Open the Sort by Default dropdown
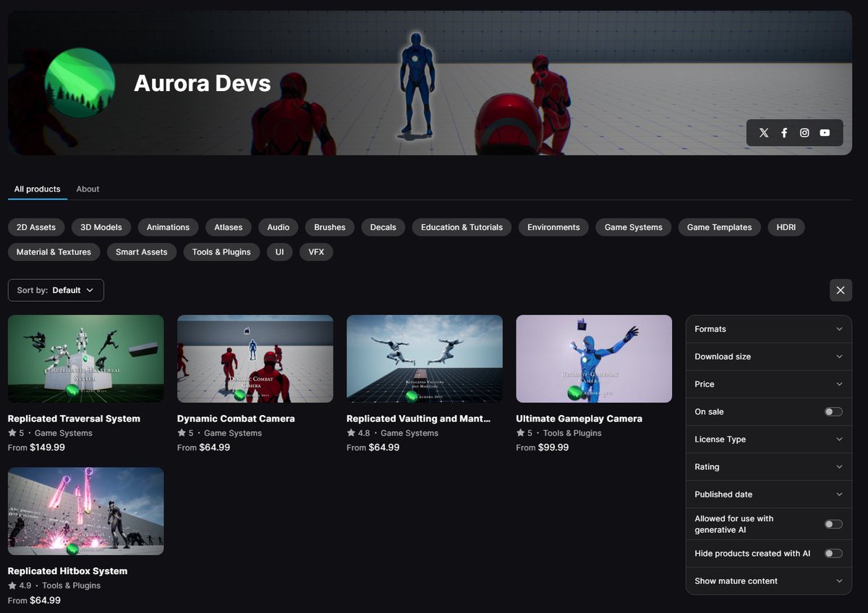Viewport: 868px width, 613px height. [56, 290]
